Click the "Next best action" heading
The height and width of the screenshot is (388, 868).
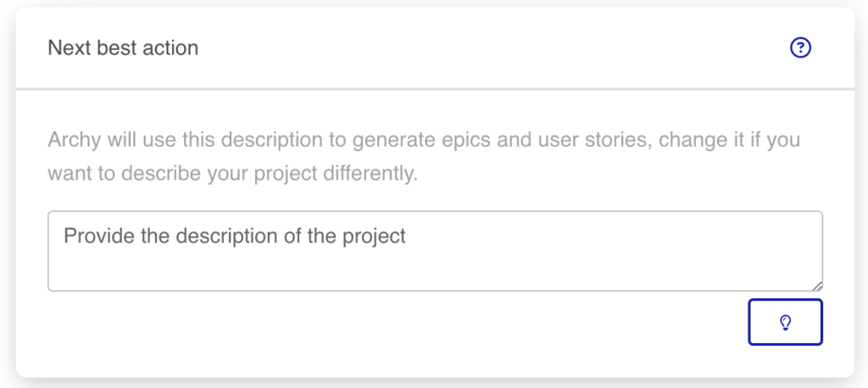123,48
